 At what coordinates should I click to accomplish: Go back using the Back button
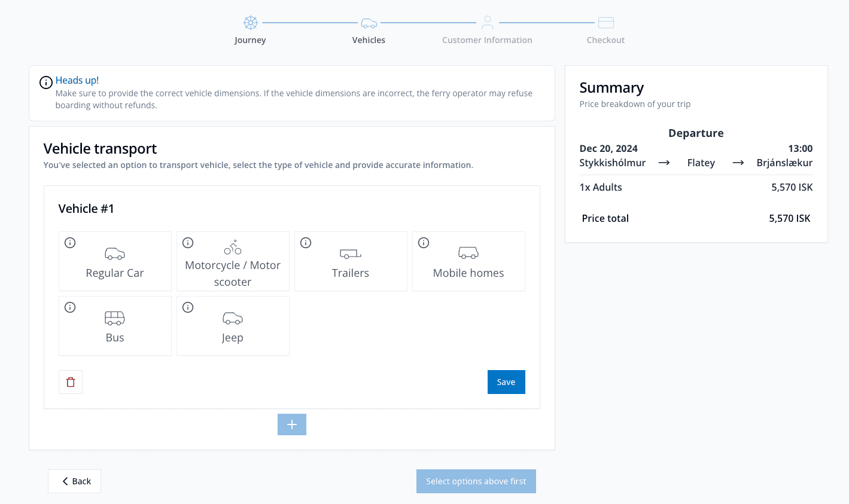[x=75, y=481]
